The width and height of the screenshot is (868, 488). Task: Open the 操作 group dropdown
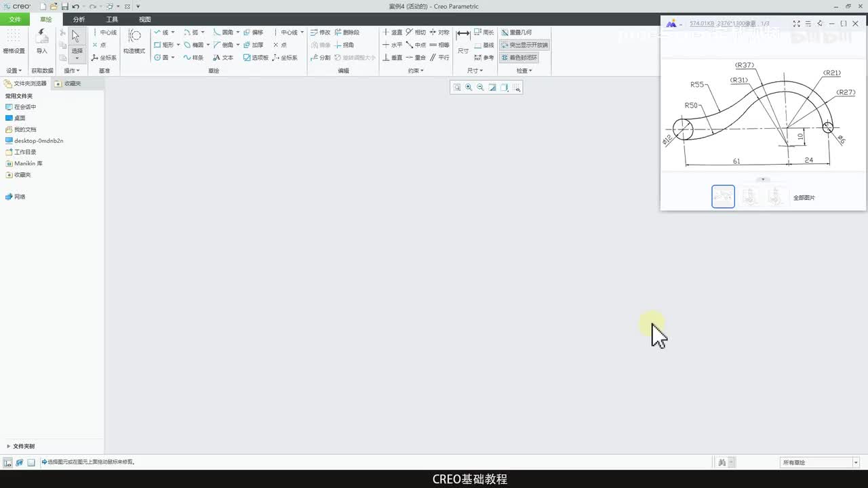pyautogui.click(x=71, y=70)
